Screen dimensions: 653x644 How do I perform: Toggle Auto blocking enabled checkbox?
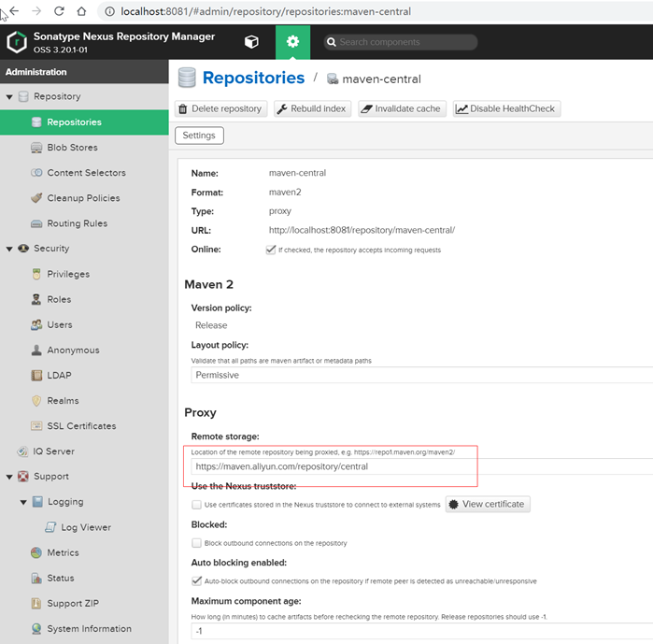(x=196, y=580)
